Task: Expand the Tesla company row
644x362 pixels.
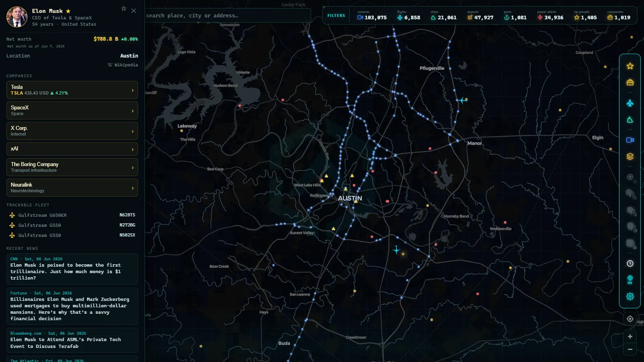Action: [x=72, y=90]
